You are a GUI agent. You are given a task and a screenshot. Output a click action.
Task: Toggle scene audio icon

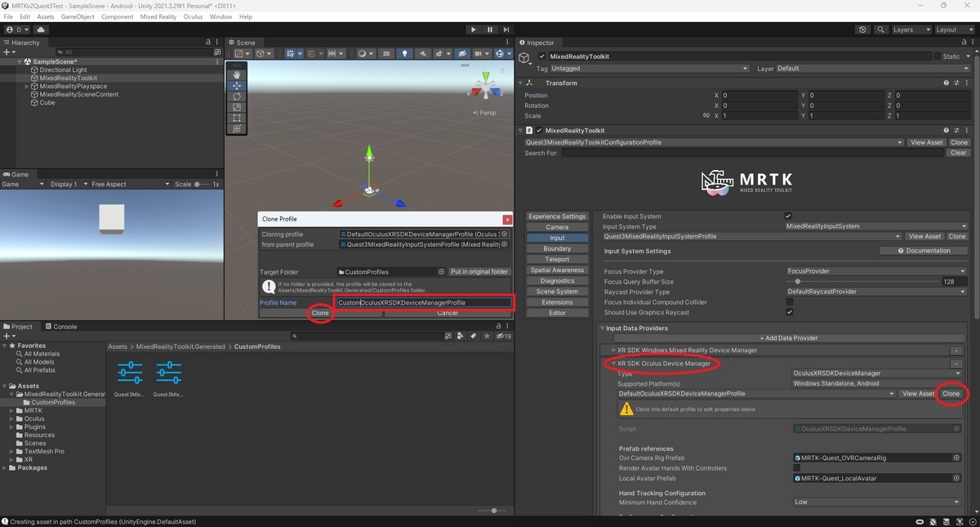(x=421, y=53)
